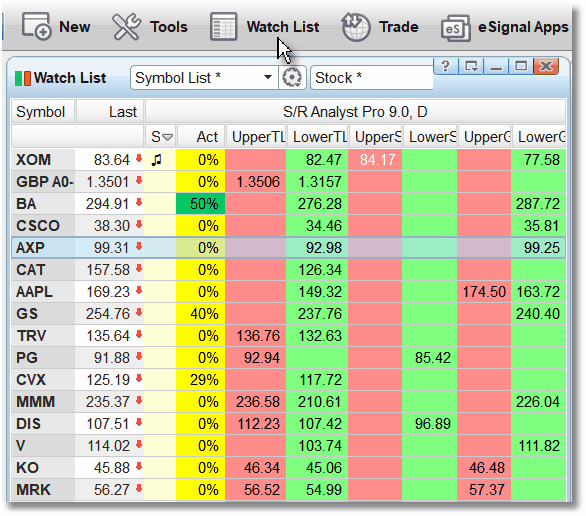Click the 254.76 Last price for GS
This screenshot has width=586, height=516.
click(108, 313)
